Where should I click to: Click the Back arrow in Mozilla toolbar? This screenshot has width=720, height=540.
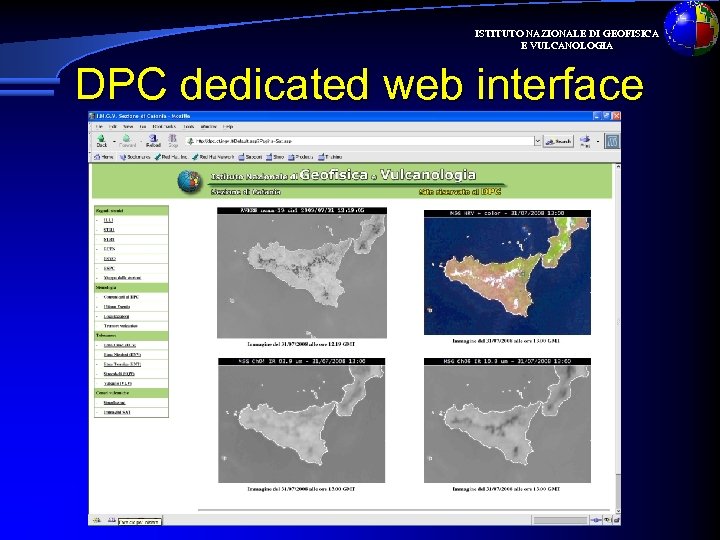pos(101,141)
